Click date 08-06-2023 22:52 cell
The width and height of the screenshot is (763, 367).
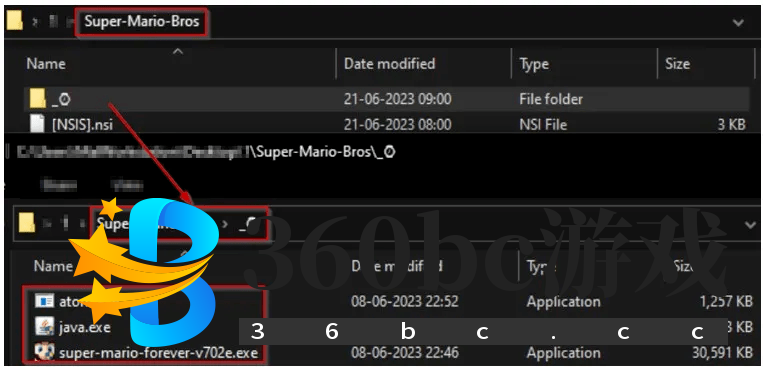click(x=405, y=302)
